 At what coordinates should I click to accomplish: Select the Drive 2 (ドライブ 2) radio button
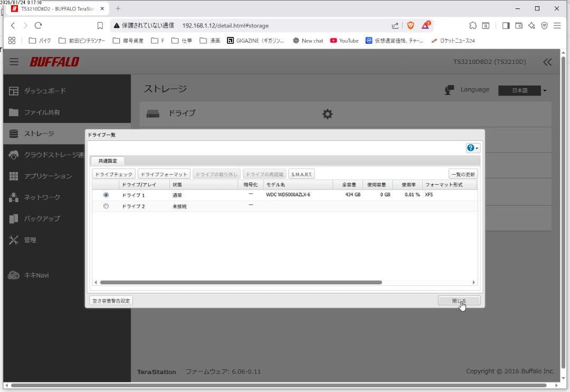pyautogui.click(x=106, y=206)
